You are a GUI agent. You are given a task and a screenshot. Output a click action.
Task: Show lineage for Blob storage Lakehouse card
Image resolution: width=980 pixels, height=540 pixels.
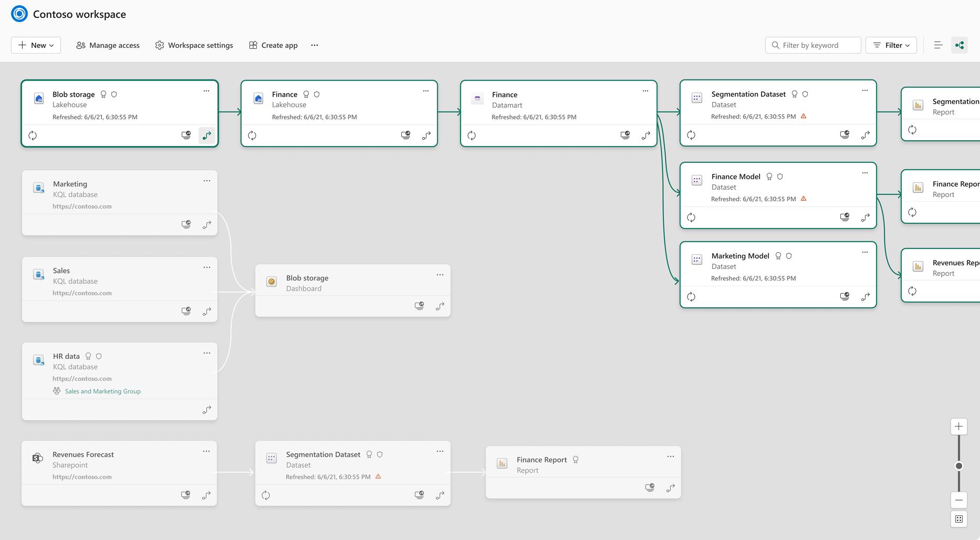207,136
